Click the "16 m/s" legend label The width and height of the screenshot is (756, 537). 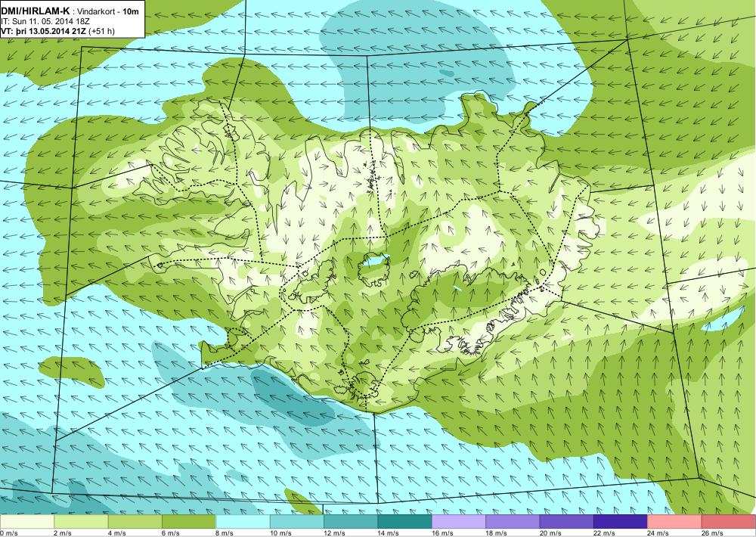tap(442, 533)
